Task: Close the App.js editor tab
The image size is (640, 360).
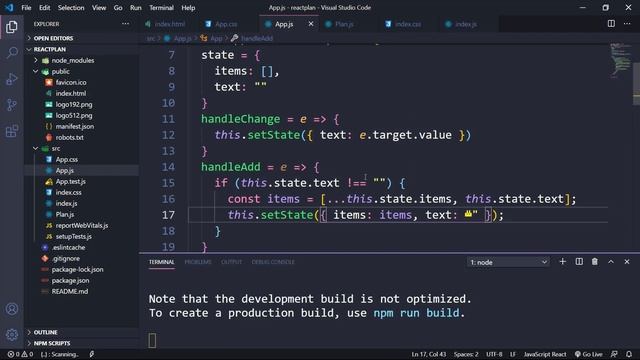Action: coord(311,24)
